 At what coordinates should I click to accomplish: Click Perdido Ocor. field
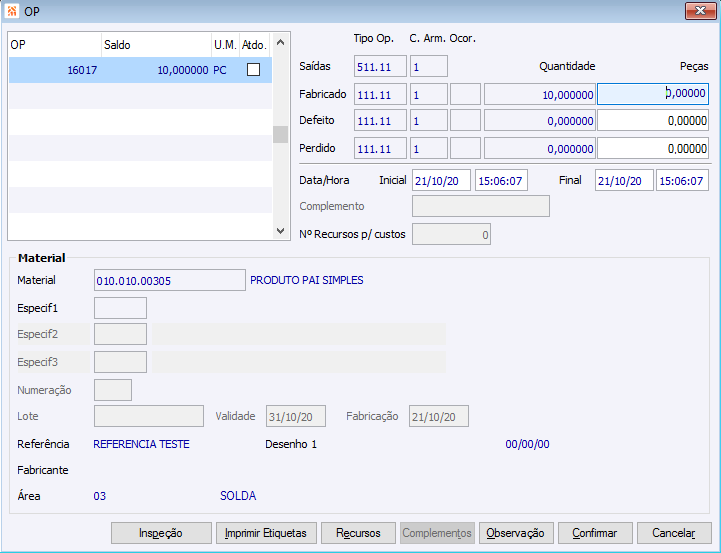pyautogui.click(x=465, y=148)
